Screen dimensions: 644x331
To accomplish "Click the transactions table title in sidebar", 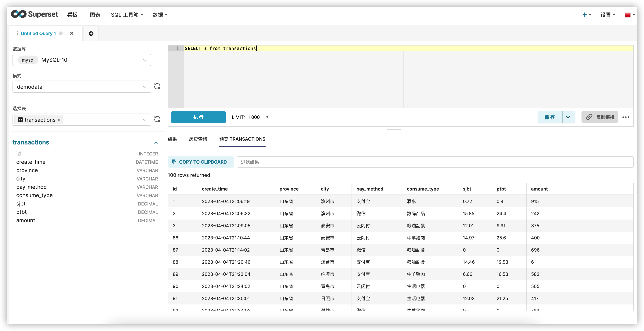I will pyautogui.click(x=31, y=142).
